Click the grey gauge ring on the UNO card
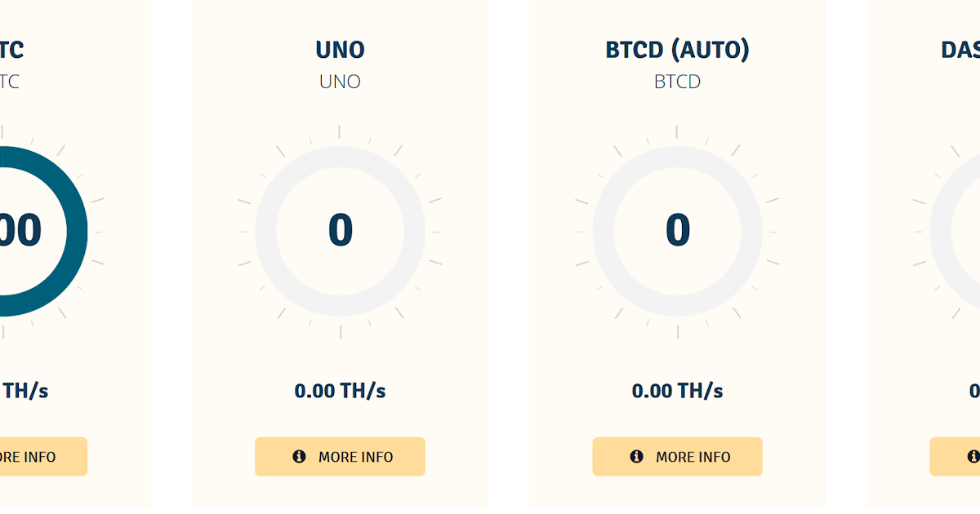The width and height of the screenshot is (980, 514). click(340, 157)
